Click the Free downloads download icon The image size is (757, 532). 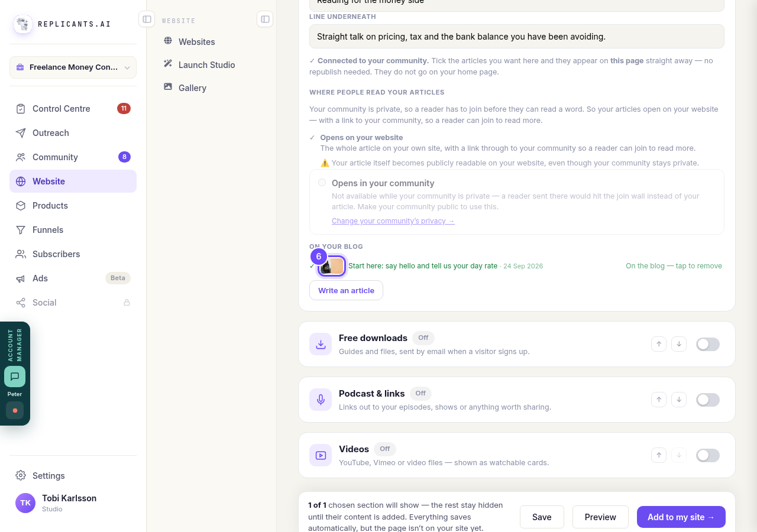[321, 344]
